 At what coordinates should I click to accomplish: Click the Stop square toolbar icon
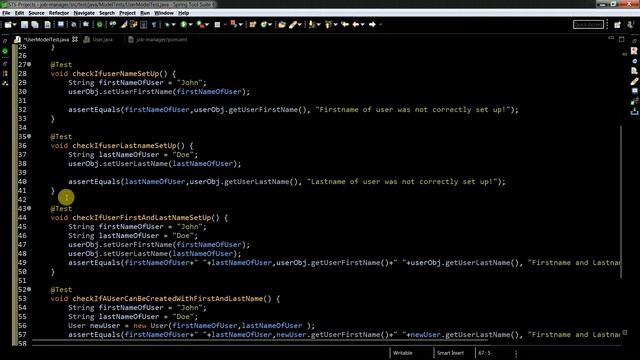217,24
